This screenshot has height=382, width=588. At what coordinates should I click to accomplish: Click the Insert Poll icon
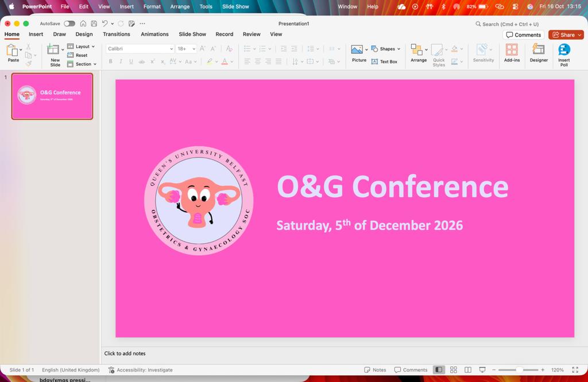pyautogui.click(x=564, y=49)
